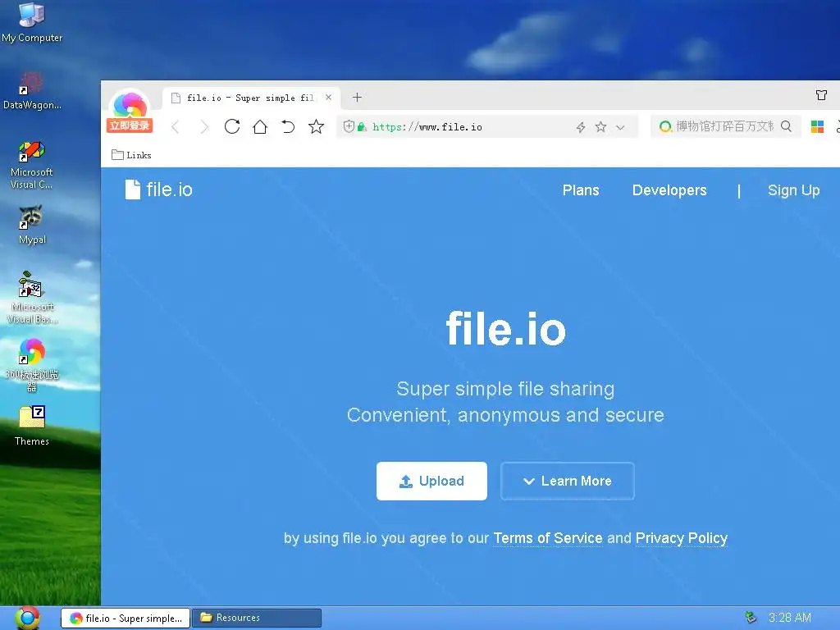
Task: Click the shield security icon in address bar
Action: click(x=348, y=127)
